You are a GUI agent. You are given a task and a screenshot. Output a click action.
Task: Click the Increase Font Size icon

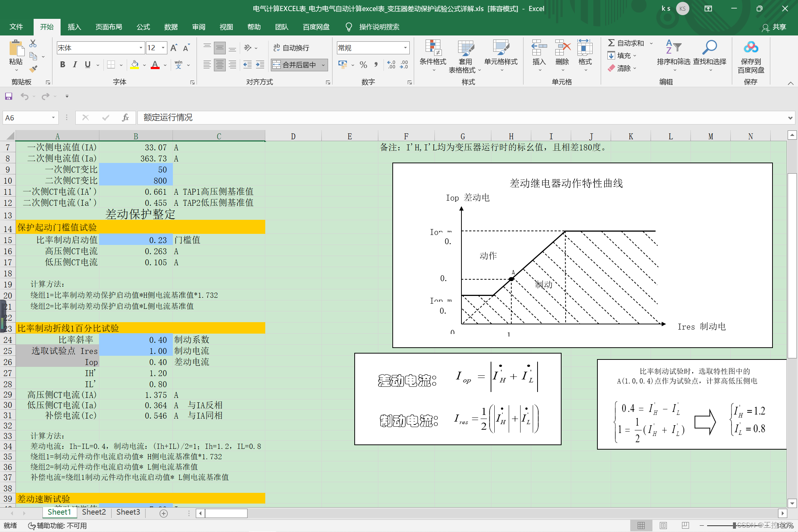click(174, 48)
